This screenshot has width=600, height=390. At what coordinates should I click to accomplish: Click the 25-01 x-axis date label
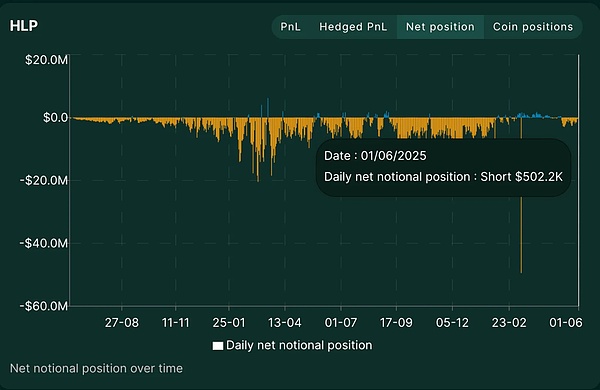click(229, 323)
